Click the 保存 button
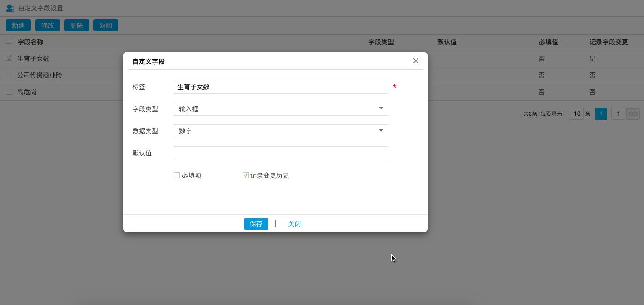The height and width of the screenshot is (305, 644). point(256,224)
